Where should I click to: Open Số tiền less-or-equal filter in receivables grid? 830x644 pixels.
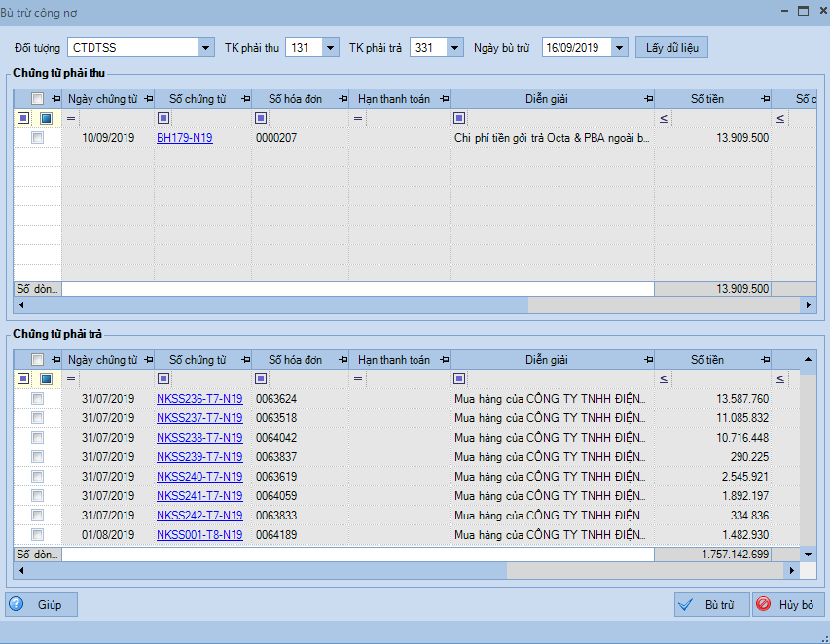(664, 118)
